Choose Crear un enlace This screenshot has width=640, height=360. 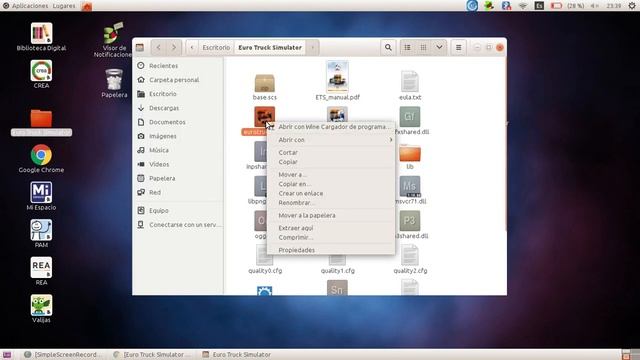[x=331, y=193]
